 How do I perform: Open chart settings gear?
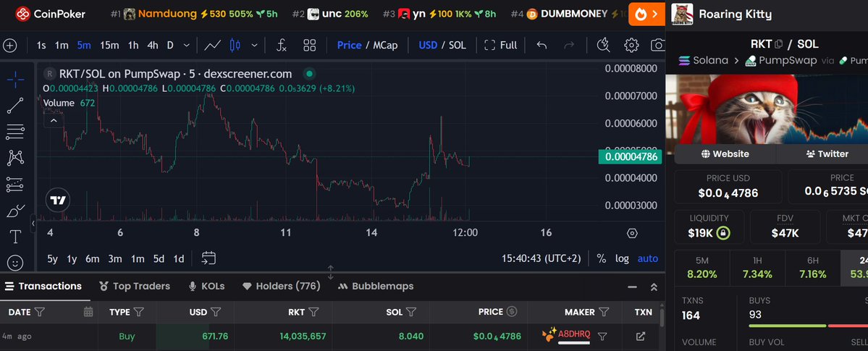[631, 46]
